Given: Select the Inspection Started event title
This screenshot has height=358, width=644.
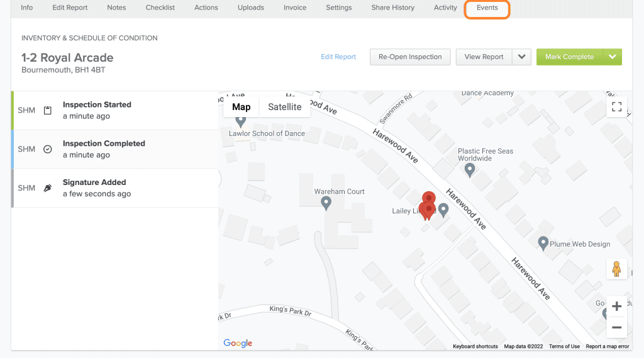Looking at the screenshot, I should point(97,104).
